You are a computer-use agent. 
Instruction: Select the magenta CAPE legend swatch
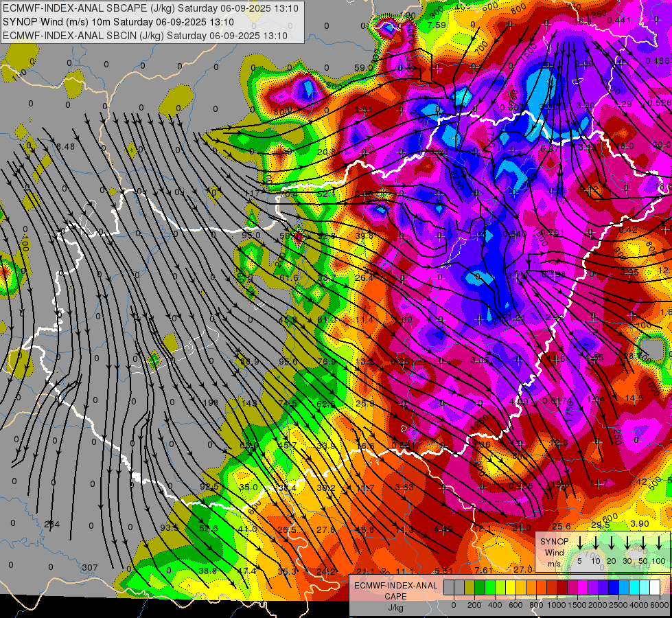point(583,588)
